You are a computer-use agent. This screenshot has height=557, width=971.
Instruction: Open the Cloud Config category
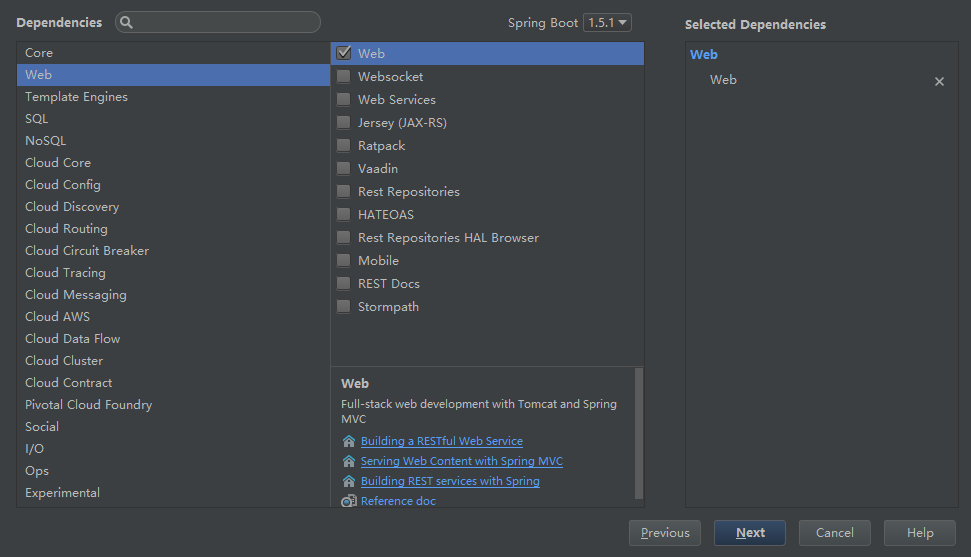click(173, 185)
